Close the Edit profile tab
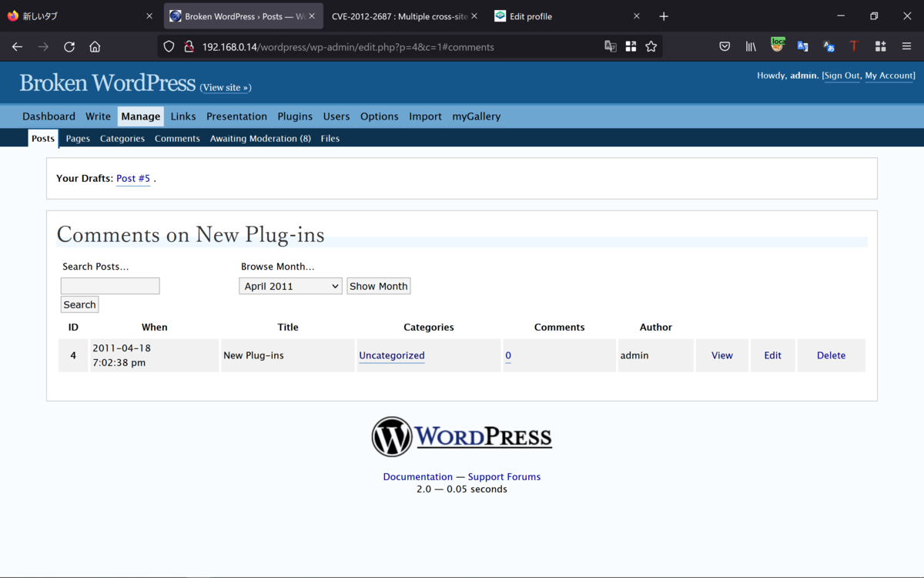 [637, 16]
